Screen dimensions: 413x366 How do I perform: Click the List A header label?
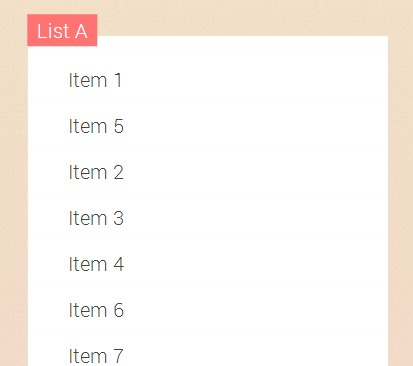click(x=62, y=30)
